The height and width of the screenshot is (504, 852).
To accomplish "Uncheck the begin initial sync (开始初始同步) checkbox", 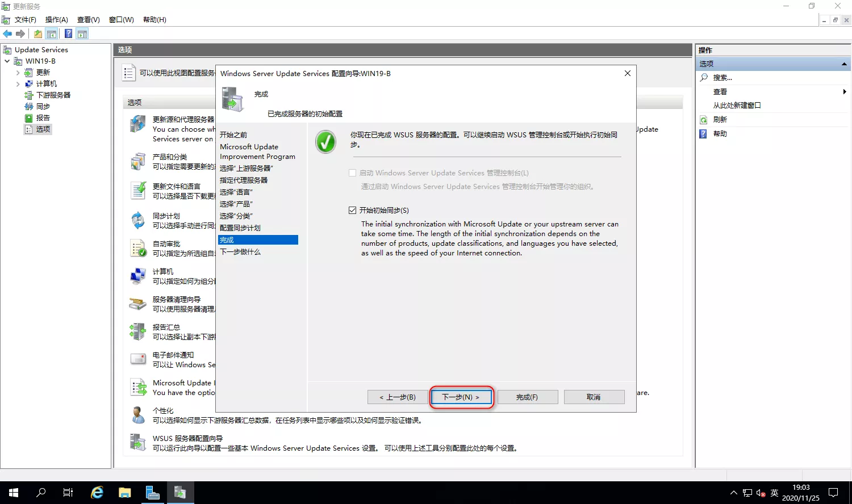I will coord(352,210).
